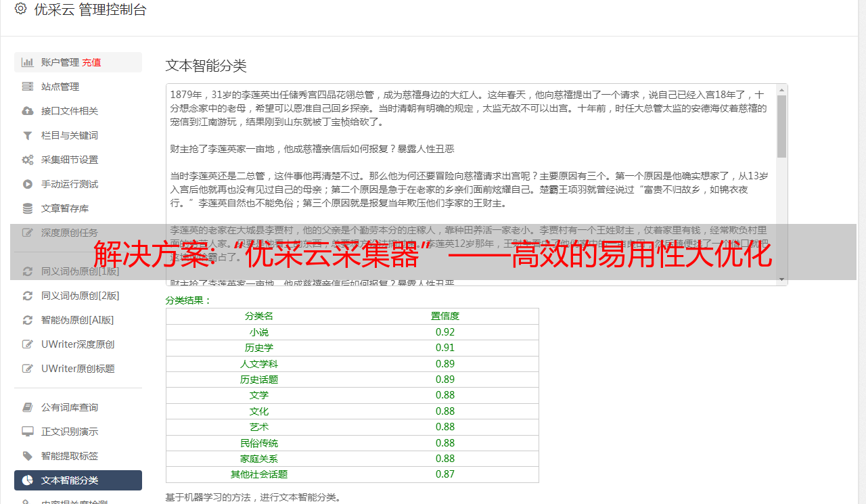Click the gear icon beside 优采云 管理控制台
The image size is (866, 504).
click(x=20, y=9)
